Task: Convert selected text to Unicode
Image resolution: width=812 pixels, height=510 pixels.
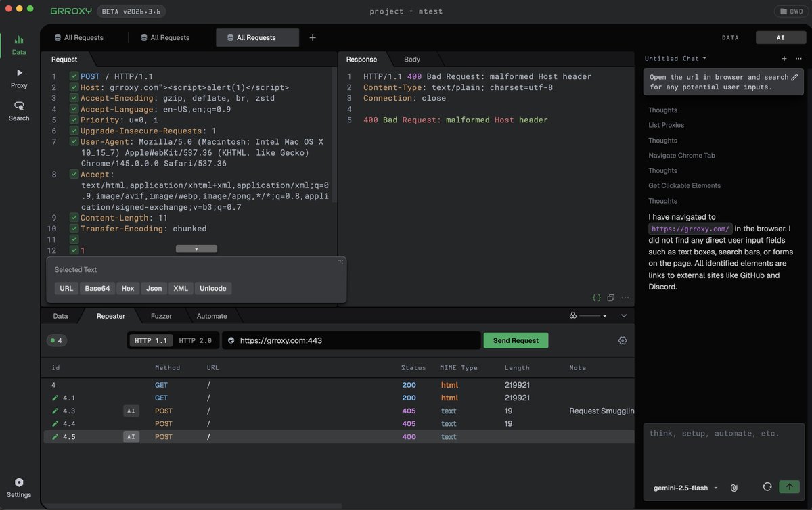Action: tap(213, 288)
